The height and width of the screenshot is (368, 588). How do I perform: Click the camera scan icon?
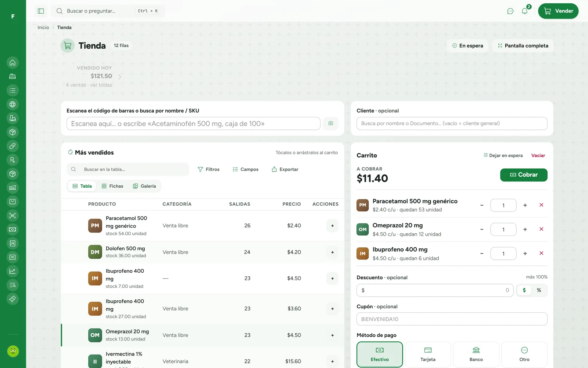pos(331,123)
